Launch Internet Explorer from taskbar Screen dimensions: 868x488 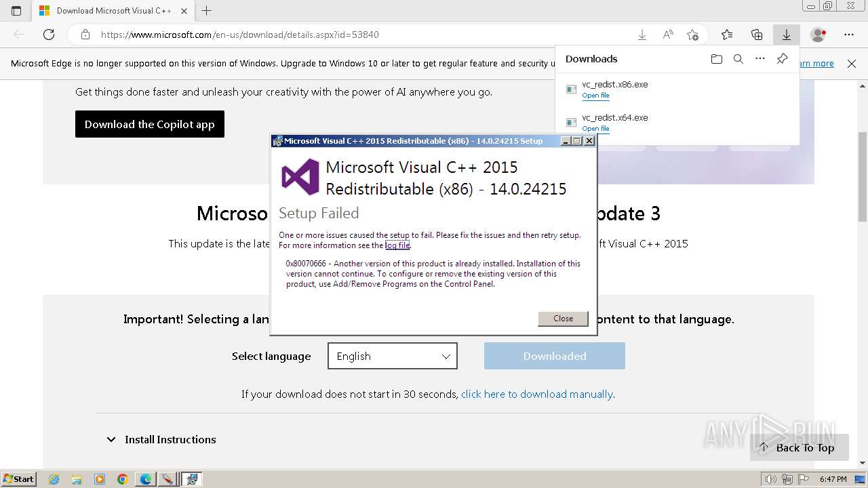coord(54,479)
